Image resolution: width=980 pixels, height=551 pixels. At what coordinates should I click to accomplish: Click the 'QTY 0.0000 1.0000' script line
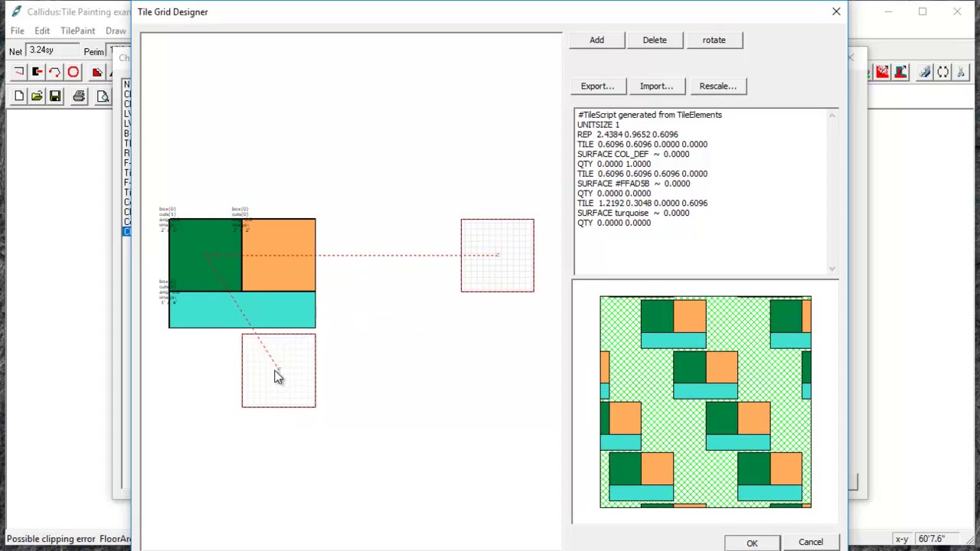point(614,164)
